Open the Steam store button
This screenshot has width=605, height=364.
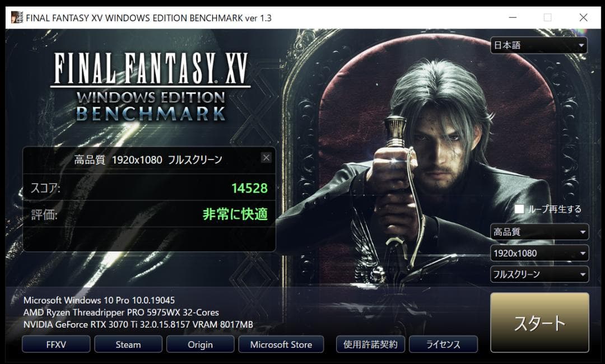tap(128, 344)
